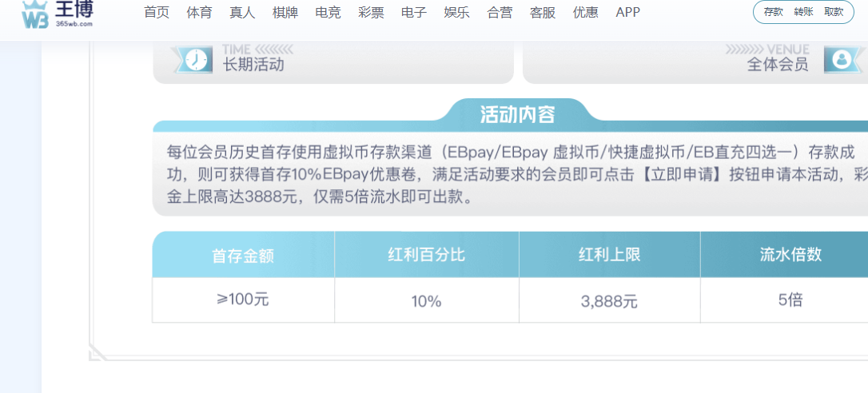Screen dimensions: 868x393
Task: Navigate to the 电竞 section
Action: click(328, 13)
